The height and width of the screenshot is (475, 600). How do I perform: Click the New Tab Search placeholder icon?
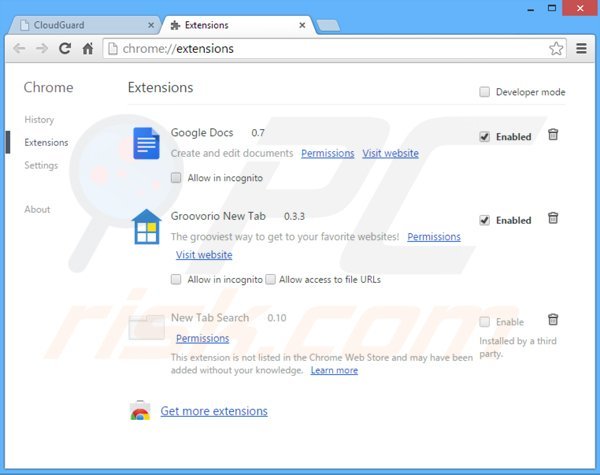pyautogui.click(x=147, y=327)
